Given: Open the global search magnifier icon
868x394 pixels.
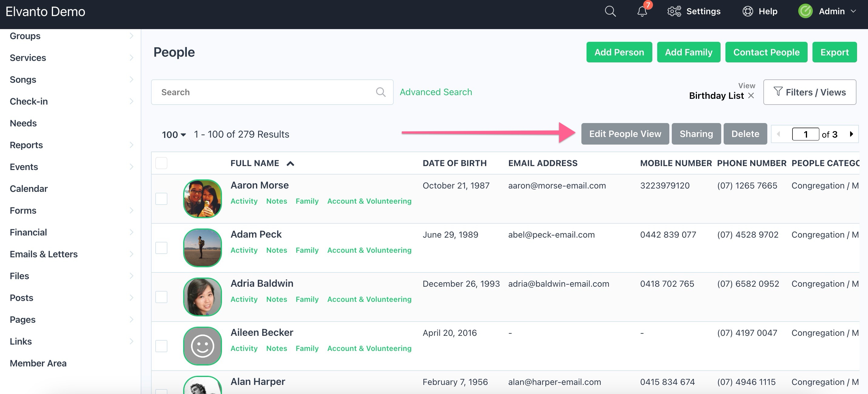Looking at the screenshot, I should tap(610, 11).
